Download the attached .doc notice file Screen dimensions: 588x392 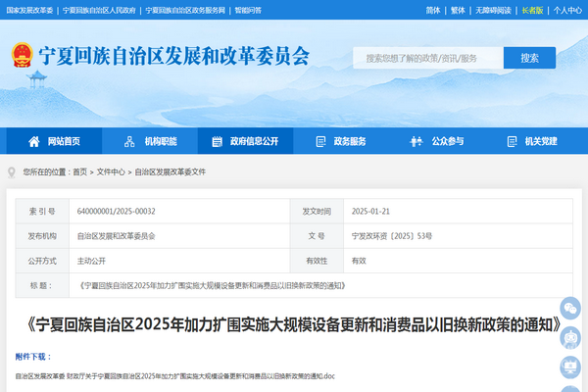tap(175, 376)
